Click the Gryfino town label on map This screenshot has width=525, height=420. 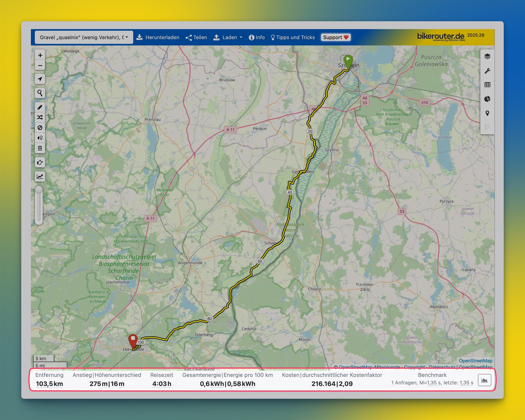point(332,150)
